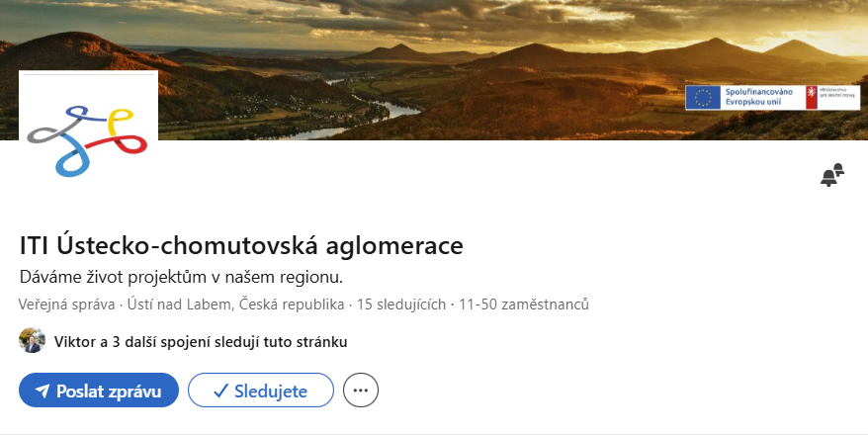View connections following this page

click(x=201, y=342)
